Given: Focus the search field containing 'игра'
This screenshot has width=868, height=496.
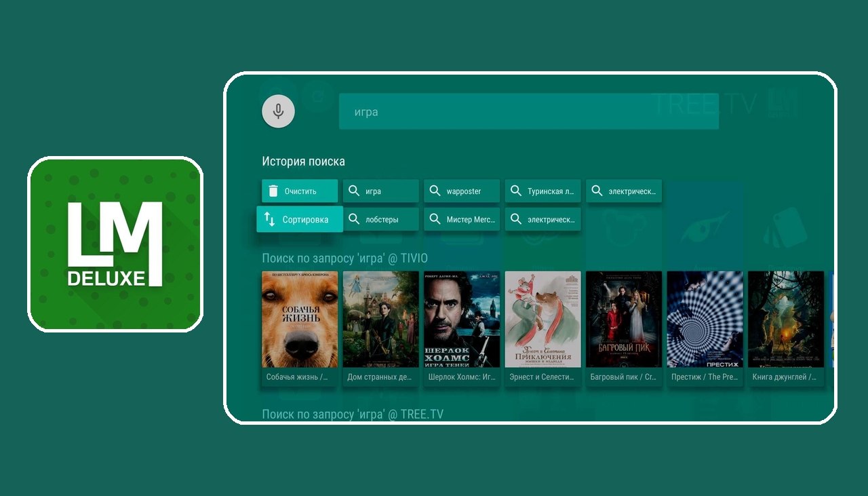Looking at the screenshot, I should [529, 111].
